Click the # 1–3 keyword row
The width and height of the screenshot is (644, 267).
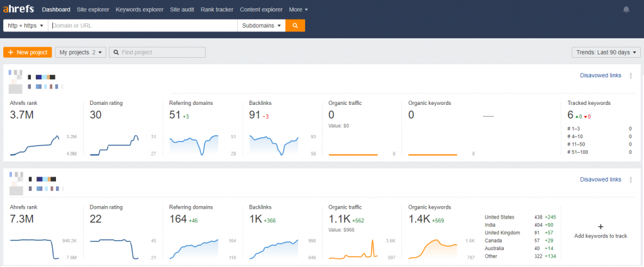coord(599,129)
